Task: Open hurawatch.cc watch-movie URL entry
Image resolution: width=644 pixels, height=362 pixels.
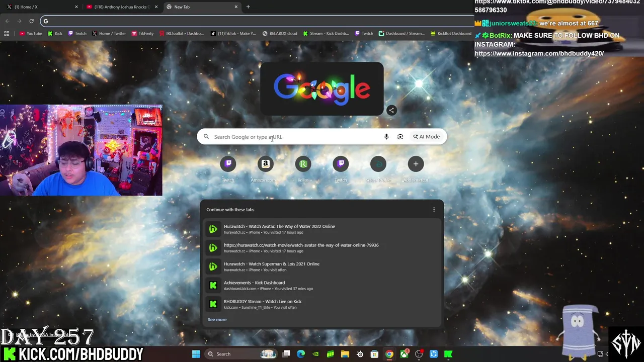Action: (322, 248)
